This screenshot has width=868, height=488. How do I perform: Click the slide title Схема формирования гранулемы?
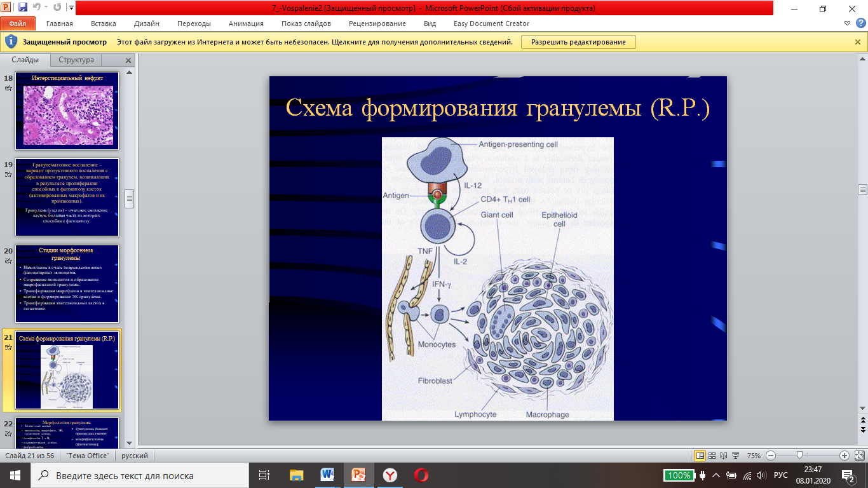(498, 108)
